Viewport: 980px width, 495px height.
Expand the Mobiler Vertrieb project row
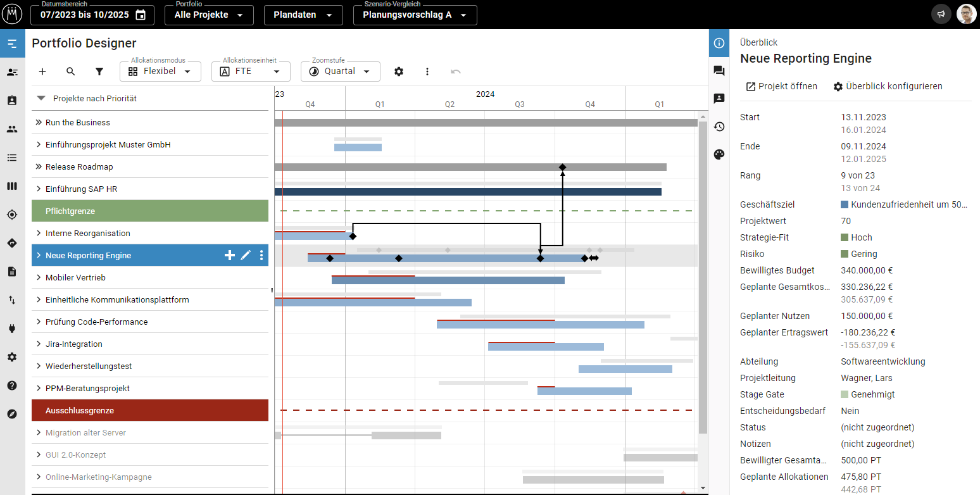pos(39,278)
